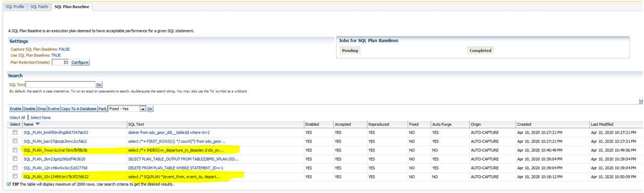
Task: Click SQL text 'DELETE FROM PLAN_TABLE WHERE STATEMENT_ID'
Action: (x=175, y=168)
